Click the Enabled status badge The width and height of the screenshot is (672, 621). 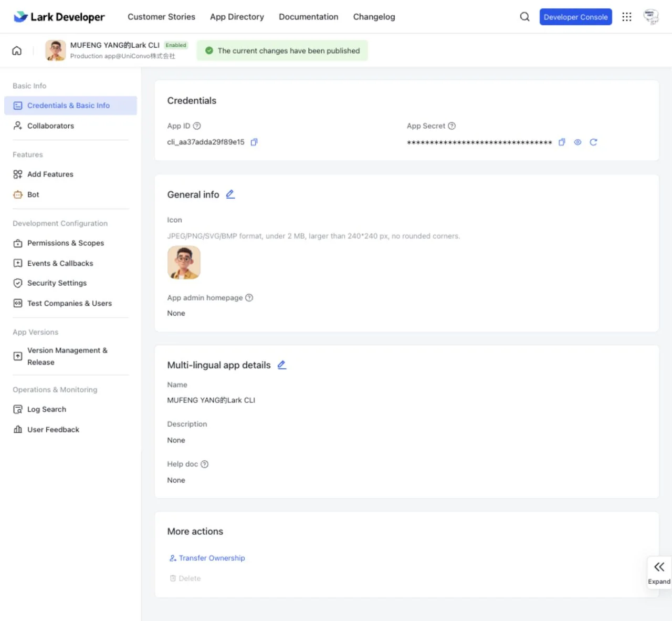(x=176, y=45)
